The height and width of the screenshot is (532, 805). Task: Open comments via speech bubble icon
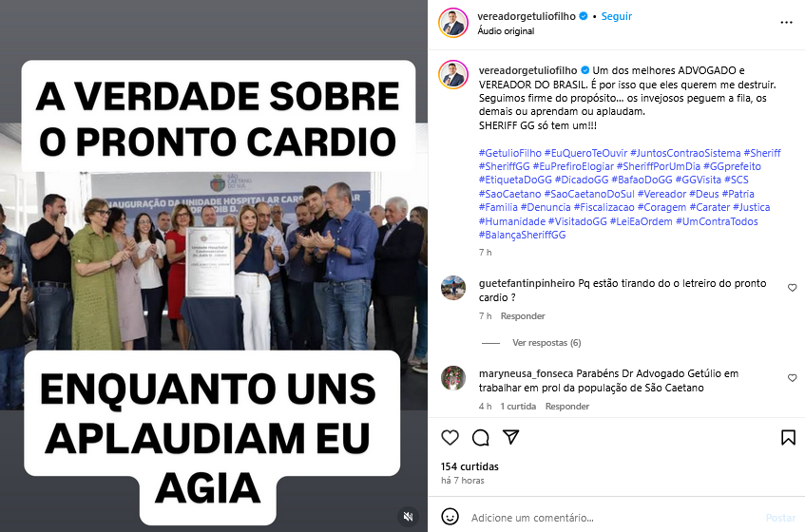481,438
